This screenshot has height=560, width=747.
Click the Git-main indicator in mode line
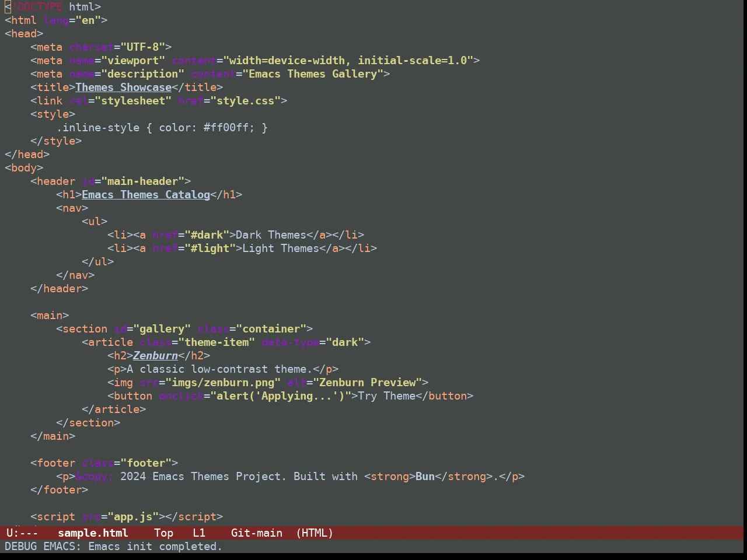coord(257,533)
